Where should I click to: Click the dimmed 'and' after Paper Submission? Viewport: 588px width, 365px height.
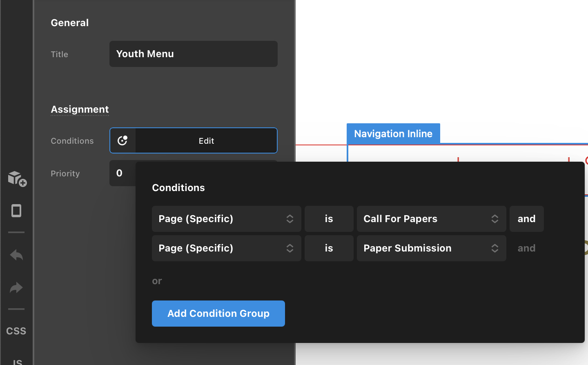pyautogui.click(x=527, y=248)
